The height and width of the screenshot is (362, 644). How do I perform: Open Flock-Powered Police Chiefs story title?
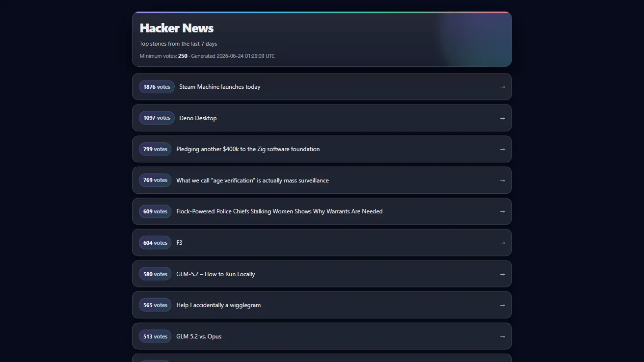pyautogui.click(x=279, y=211)
